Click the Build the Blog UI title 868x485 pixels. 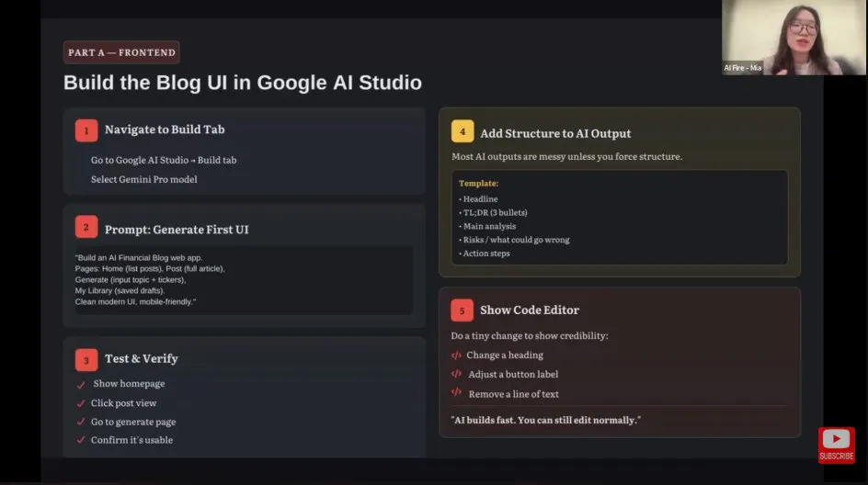click(x=243, y=83)
